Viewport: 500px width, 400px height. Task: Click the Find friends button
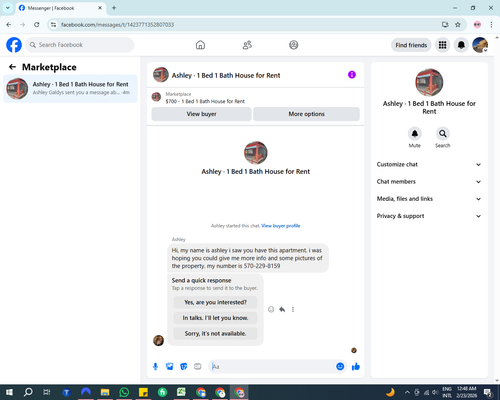pos(411,45)
